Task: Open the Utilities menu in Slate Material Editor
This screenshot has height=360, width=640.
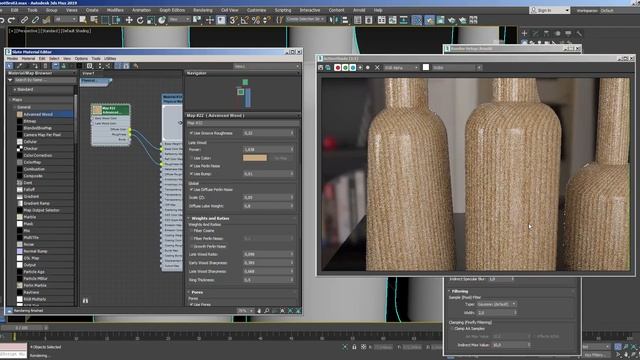Action: click(x=110, y=59)
